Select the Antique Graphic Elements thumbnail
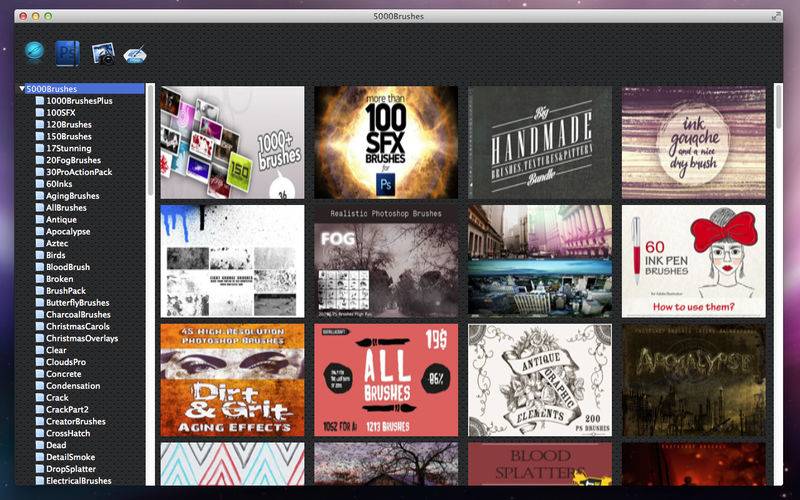 [540, 380]
